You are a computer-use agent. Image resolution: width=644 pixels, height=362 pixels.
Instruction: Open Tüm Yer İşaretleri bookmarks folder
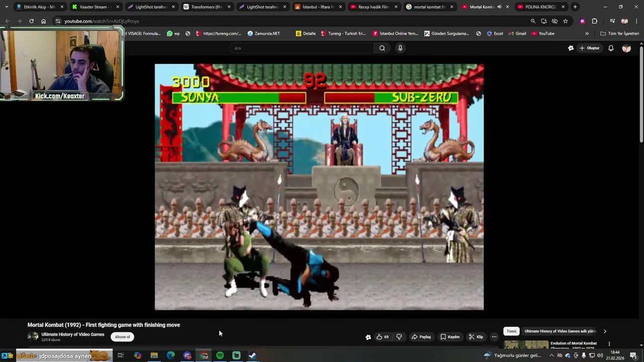pos(619,34)
